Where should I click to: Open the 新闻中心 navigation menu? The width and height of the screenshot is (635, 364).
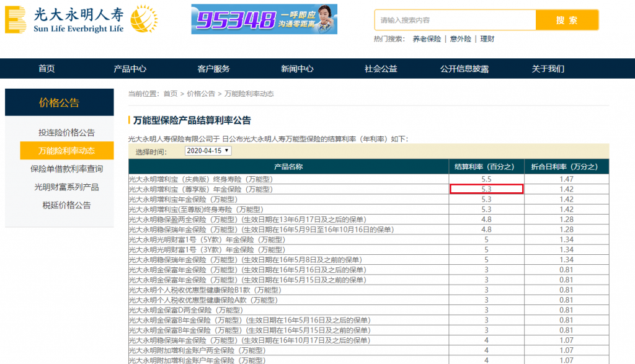tap(297, 69)
